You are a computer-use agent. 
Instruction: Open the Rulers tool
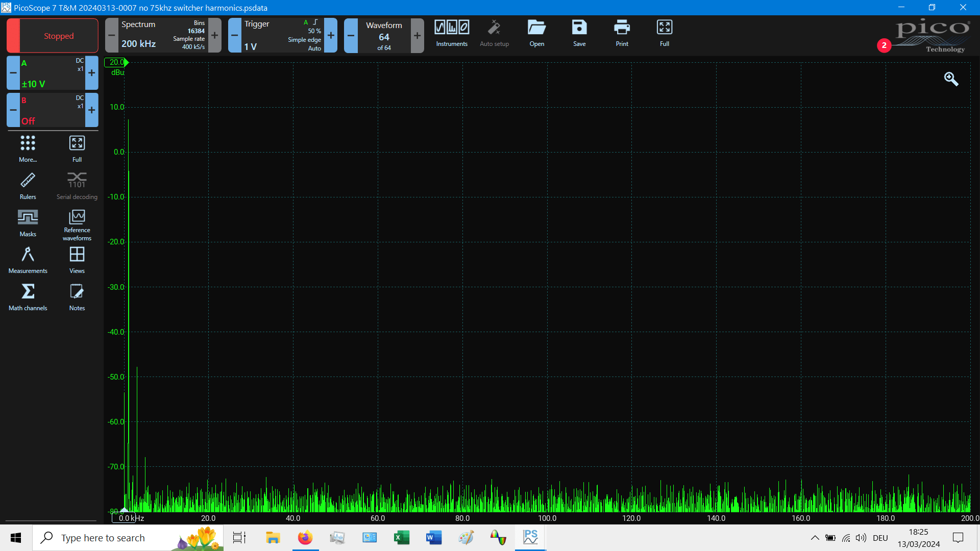(x=28, y=186)
